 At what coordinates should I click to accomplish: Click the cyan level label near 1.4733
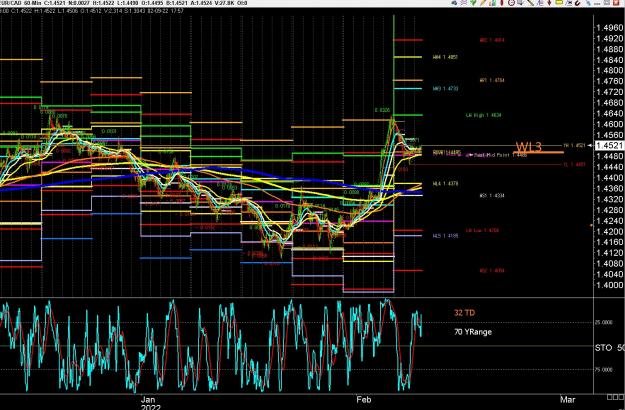(x=445, y=88)
